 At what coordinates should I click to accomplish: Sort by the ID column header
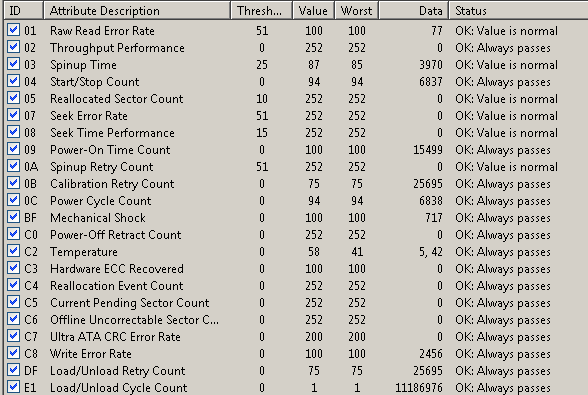[x=24, y=10]
